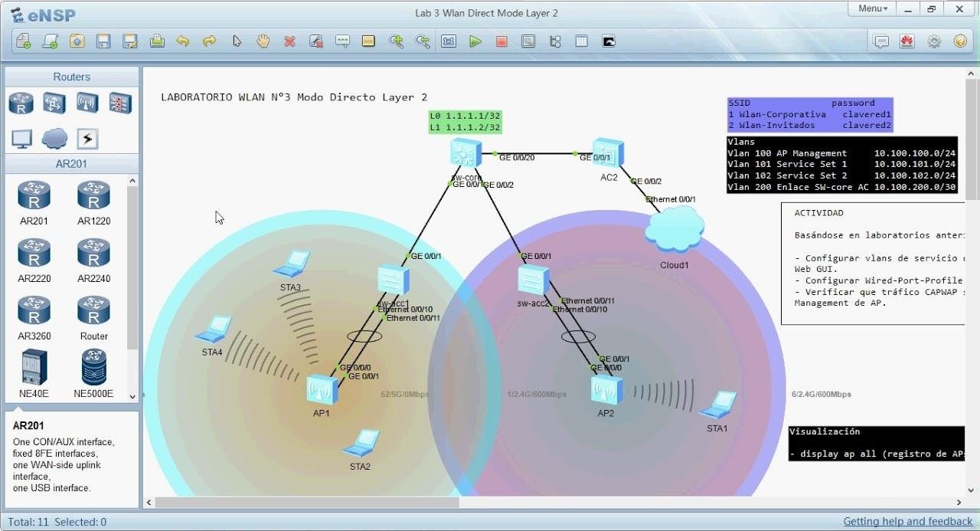Click the green Start Device play button
Image resolution: width=980 pixels, height=531 pixels.
coord(475,41)
